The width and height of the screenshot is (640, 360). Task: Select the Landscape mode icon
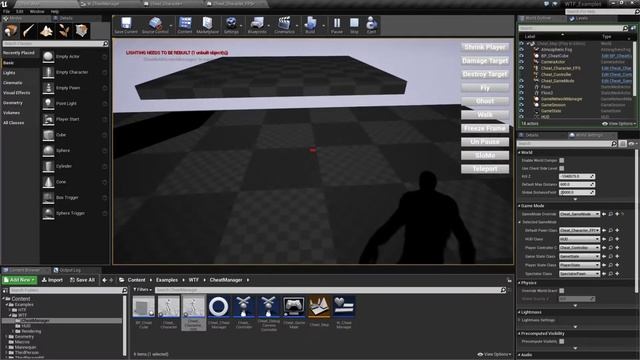[x=46, y=31]
